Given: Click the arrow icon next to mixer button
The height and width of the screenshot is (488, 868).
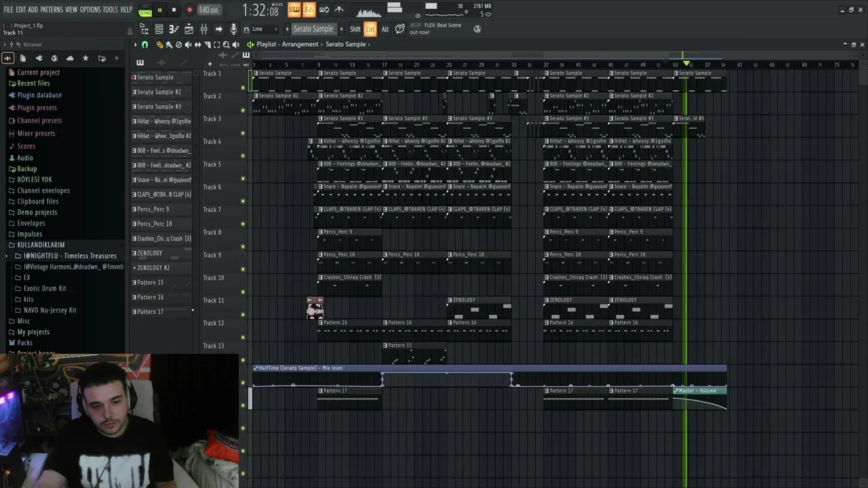Looking at the screenshot, I should coord(218,29).
